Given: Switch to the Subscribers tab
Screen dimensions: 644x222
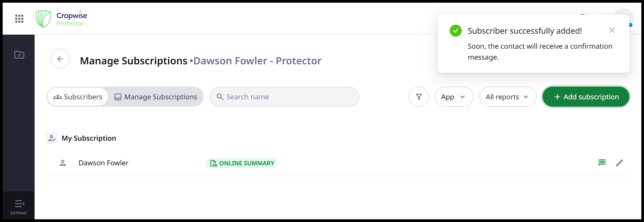Looking at the screenshot, I should point(78,97).
